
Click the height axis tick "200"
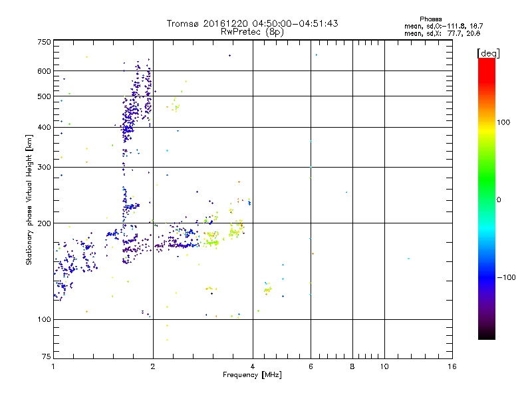pos(44,223)
